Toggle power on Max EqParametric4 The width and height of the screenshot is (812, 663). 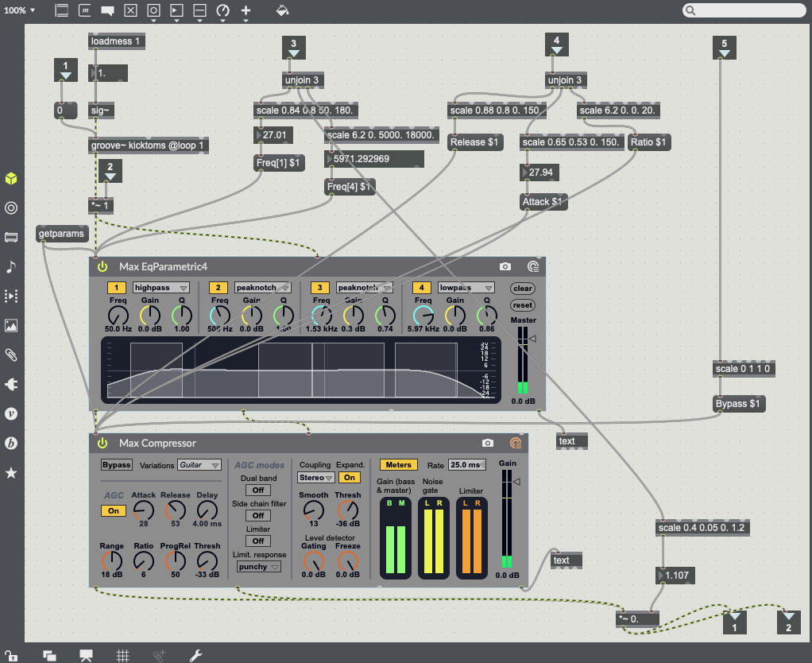point(102,266)
